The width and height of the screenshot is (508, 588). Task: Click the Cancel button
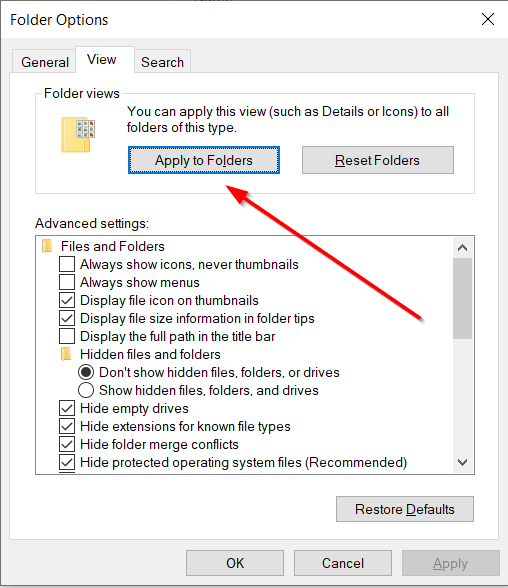pos(343,563)
